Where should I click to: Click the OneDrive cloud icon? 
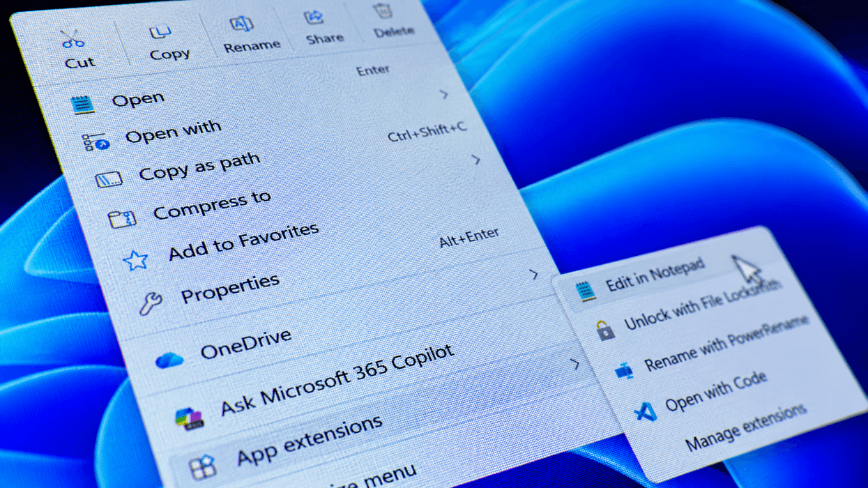tap(169, 360)
